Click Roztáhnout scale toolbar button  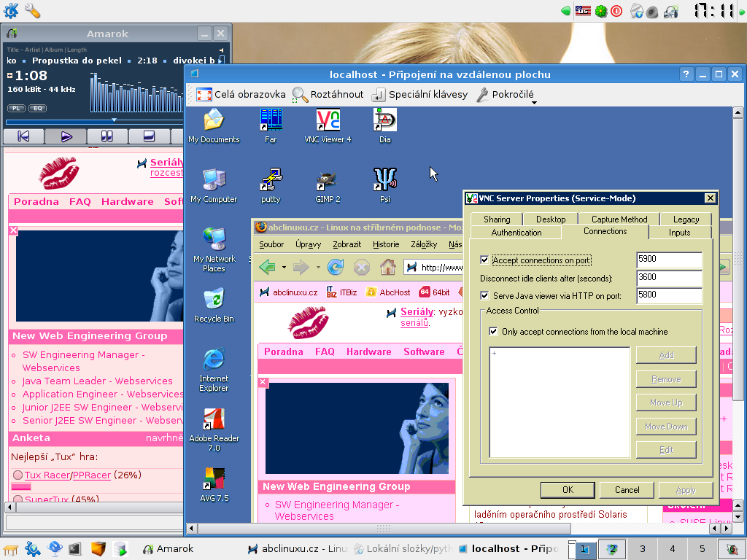[328, 94]
